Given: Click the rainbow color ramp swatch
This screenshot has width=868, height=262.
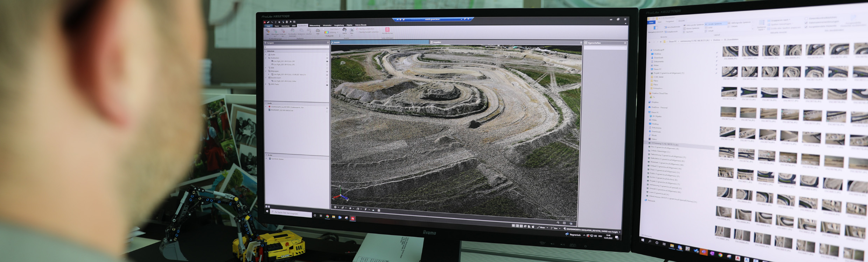Looking at the screenshot, I should click(x=327, y=32).
